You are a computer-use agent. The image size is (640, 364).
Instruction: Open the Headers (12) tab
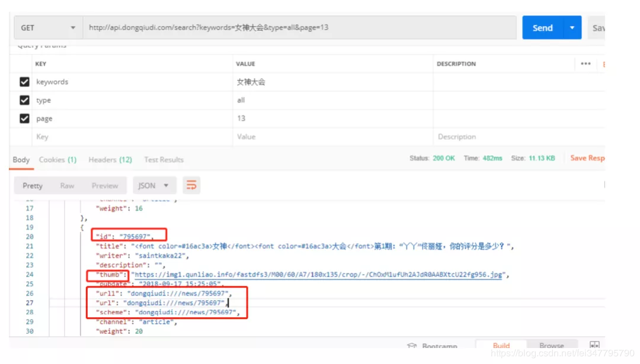click(x=110, y=160)
